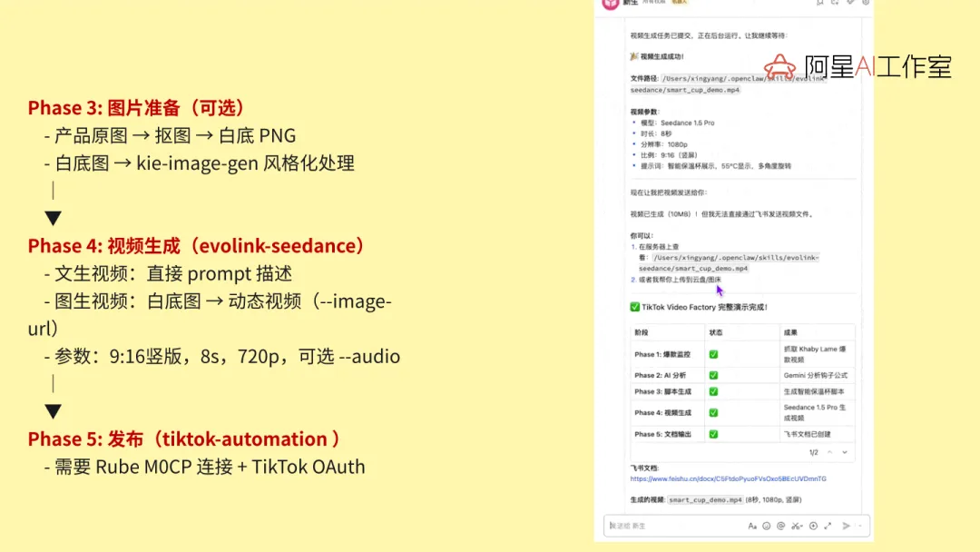
Task: Click '白底图 → kie-image-gen 风格化处理' line
Action: click(x=200, y=163)
